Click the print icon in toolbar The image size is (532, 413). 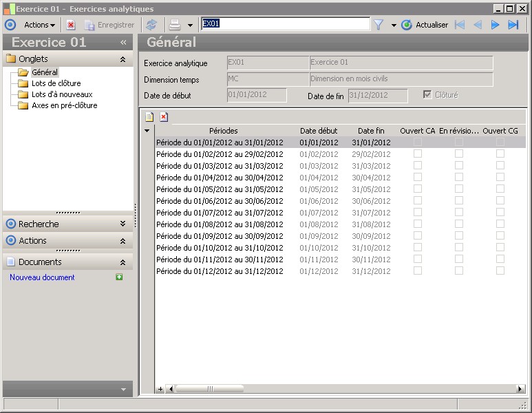tap(175, 25)
